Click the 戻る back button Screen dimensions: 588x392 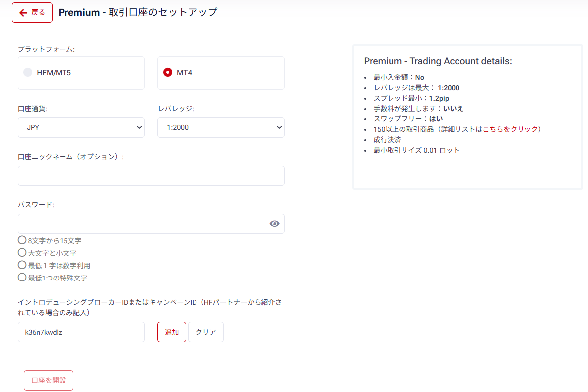(32, 13)
